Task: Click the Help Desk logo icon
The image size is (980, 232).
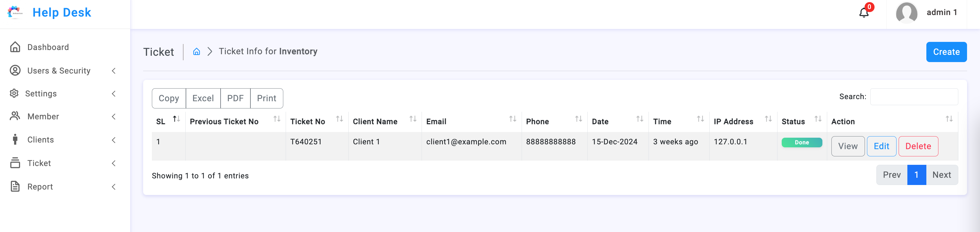Action: pyautogui.click(x=15, y=13)
